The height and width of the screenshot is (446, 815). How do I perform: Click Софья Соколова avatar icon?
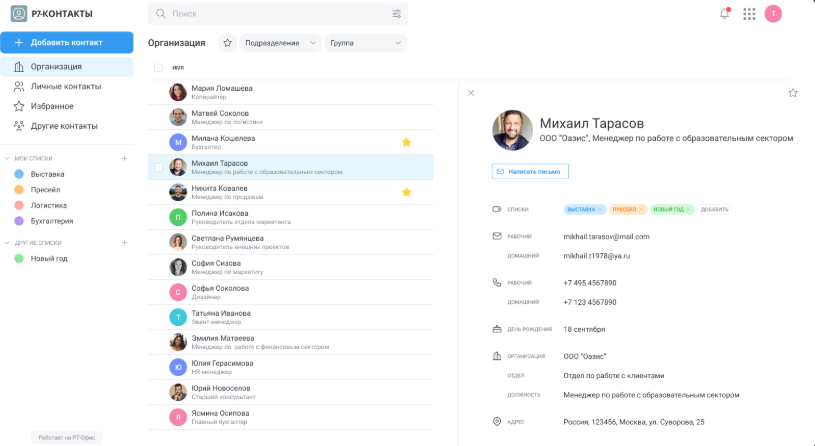(x=178, y=292)
